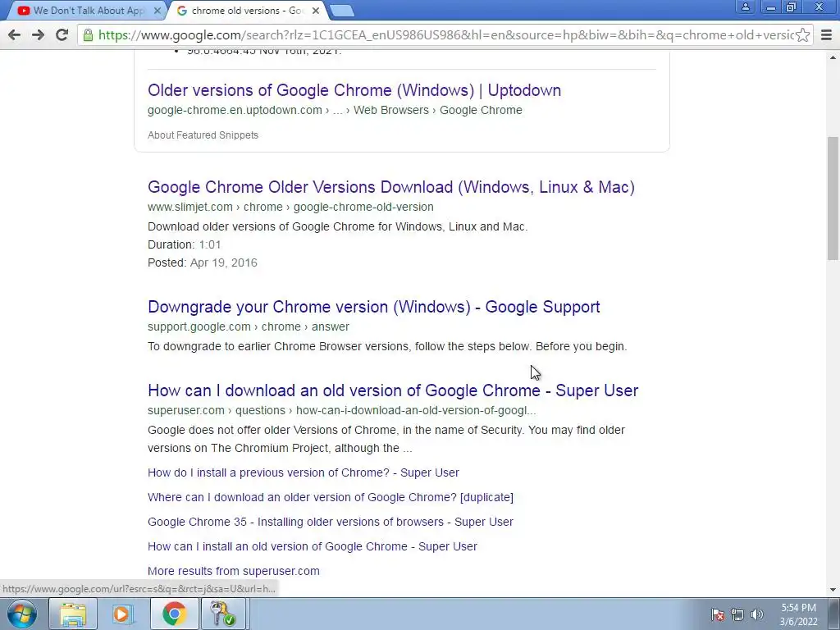840x630 pixels.
Task: Open 'Google Chrome 35 - Installing older versions' link
Action: pos(331,522)
